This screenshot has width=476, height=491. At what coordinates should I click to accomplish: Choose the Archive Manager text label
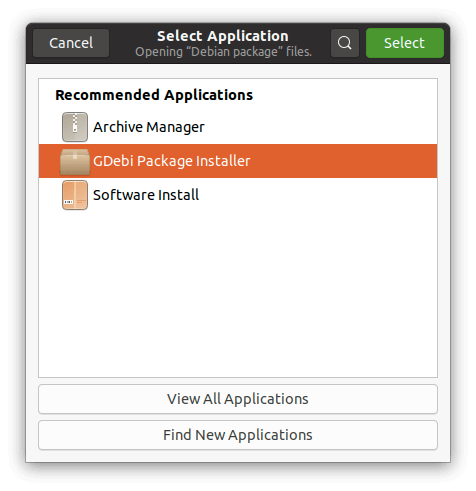[149, 127]
